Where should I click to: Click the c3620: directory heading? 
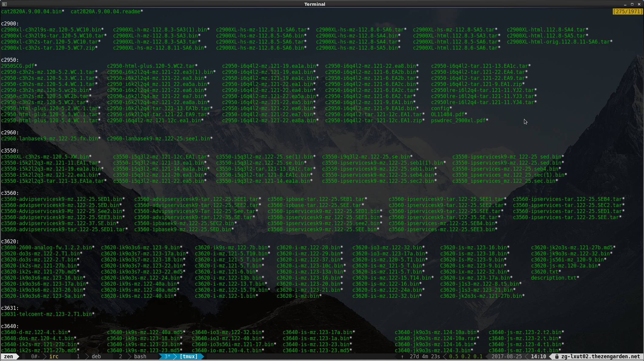tap(10, 241)
